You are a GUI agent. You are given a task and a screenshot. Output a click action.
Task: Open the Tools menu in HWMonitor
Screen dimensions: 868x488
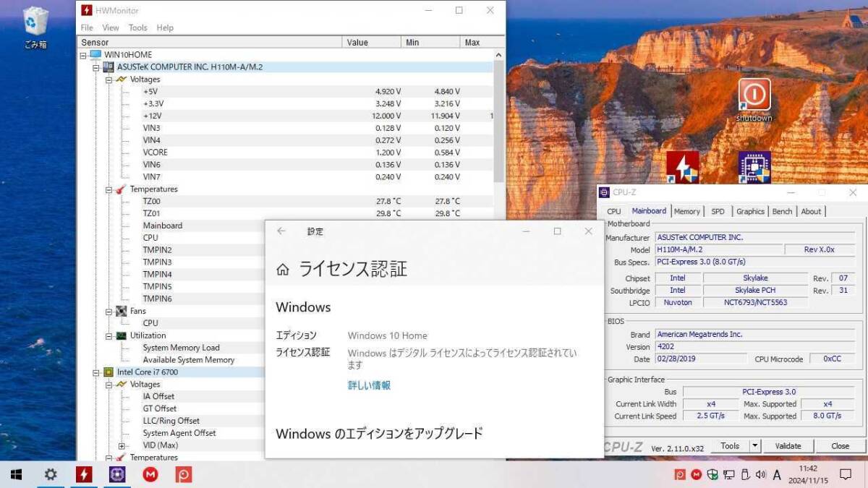pos(137,27)
